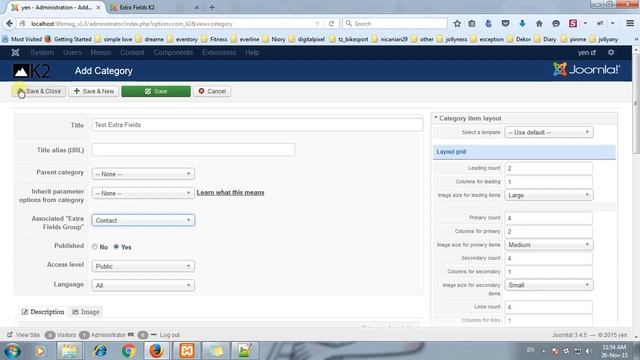Open Learn what this means link
This screenshot has height=360, width=640.
pos(230,192)
